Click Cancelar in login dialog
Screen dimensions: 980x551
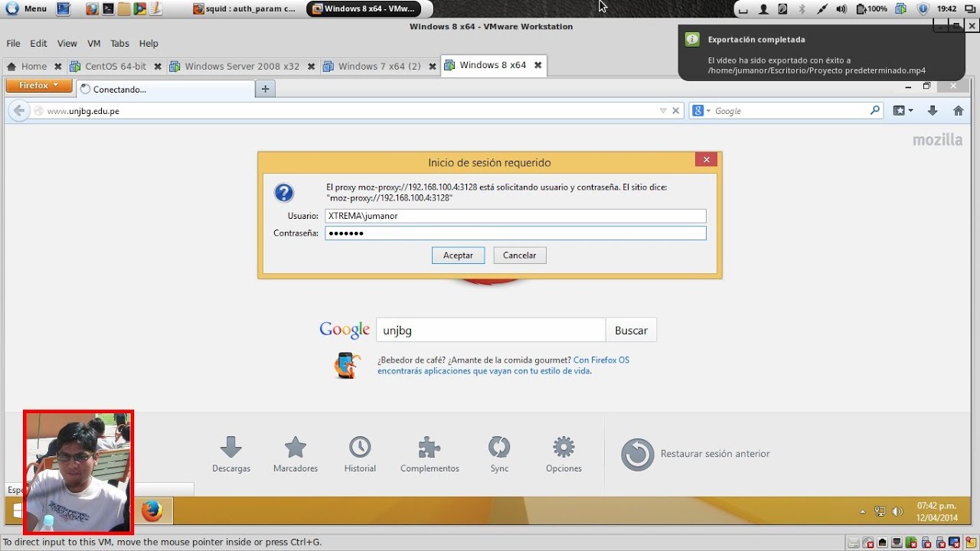tap(520, 256)
